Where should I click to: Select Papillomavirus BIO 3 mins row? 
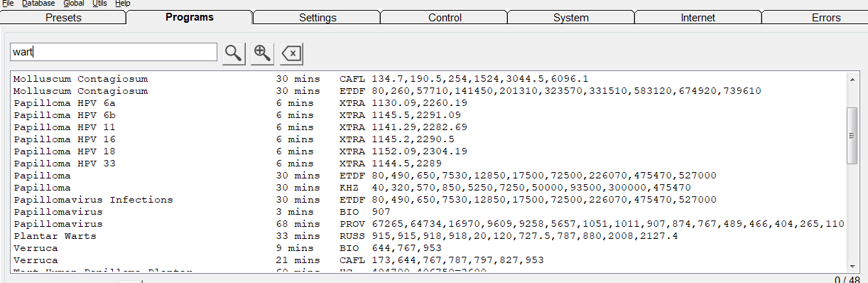pyautogui.click(x=428, y=212)
